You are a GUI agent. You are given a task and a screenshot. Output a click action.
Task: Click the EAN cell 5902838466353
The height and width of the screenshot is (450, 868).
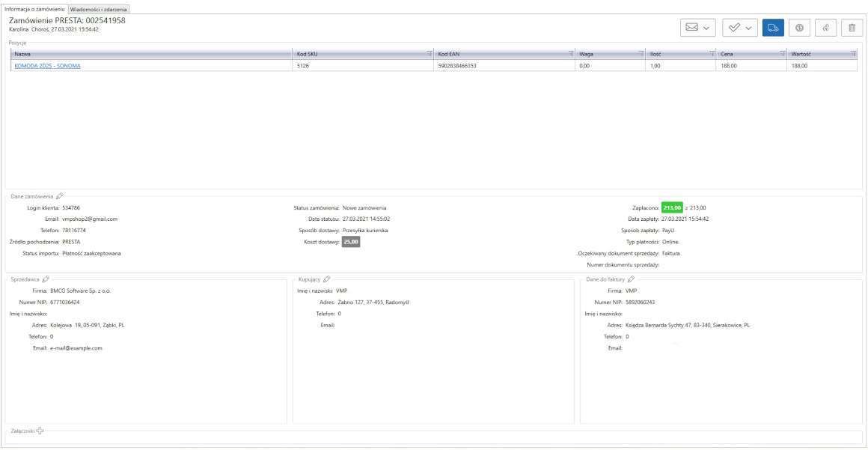click(457, 66)
